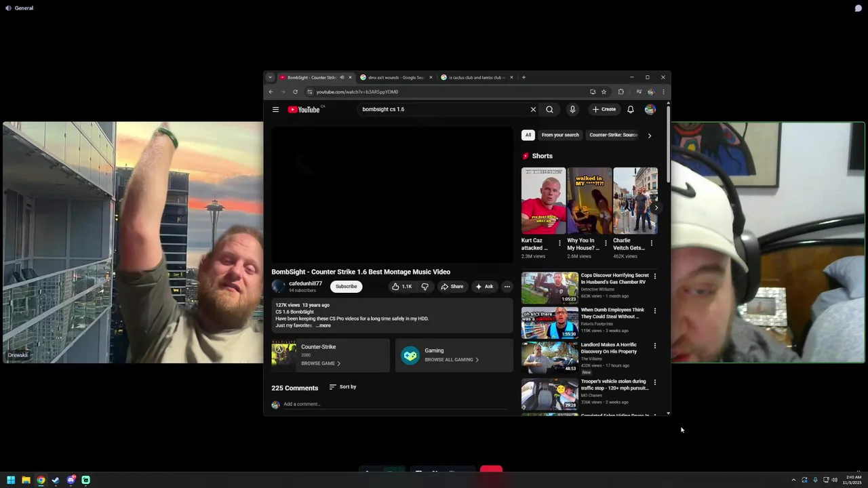Select the Counter-Strike: Source chip

pos(613,135)
